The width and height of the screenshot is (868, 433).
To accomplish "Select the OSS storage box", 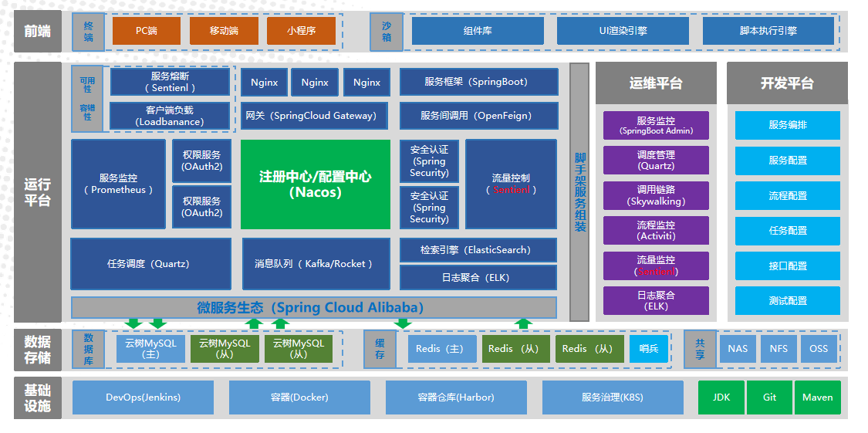I will (x=819, y=349).
